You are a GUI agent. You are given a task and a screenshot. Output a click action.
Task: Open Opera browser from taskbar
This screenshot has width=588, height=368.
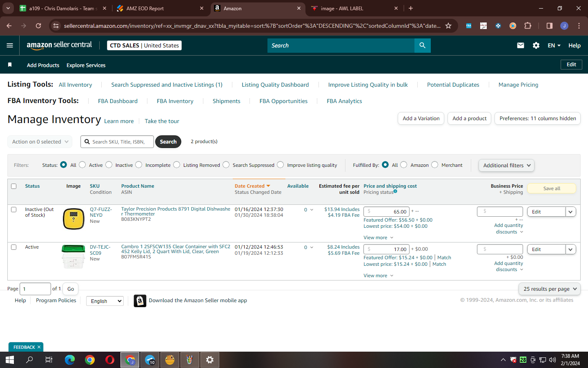[x=109, y=360]
